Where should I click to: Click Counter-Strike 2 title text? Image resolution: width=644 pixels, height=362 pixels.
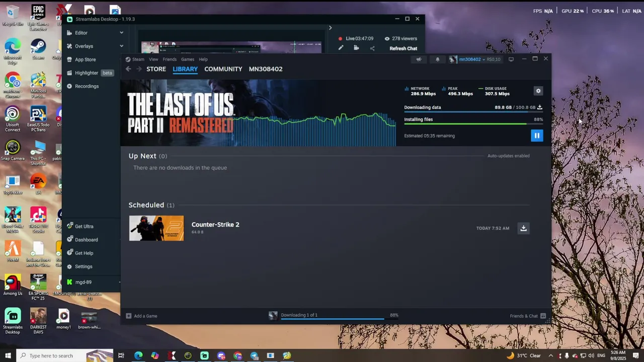[215, 225]
